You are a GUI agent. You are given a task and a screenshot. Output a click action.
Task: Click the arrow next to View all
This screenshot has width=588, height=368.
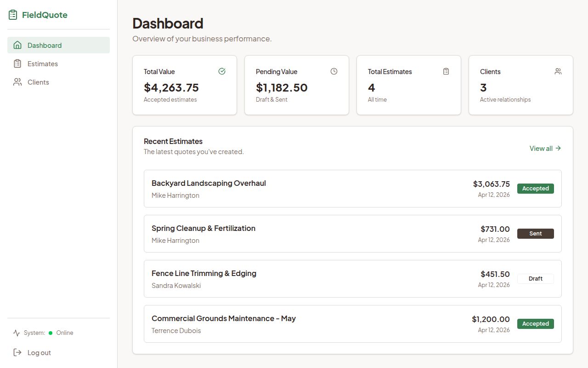(x=559, y=148)
